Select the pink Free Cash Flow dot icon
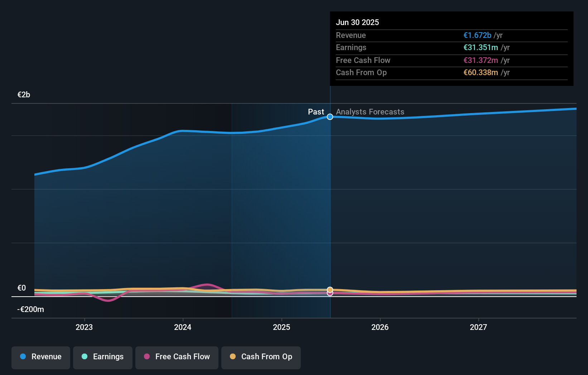The height and width of the screenshot is (375, 588). [x=147, y=357]
